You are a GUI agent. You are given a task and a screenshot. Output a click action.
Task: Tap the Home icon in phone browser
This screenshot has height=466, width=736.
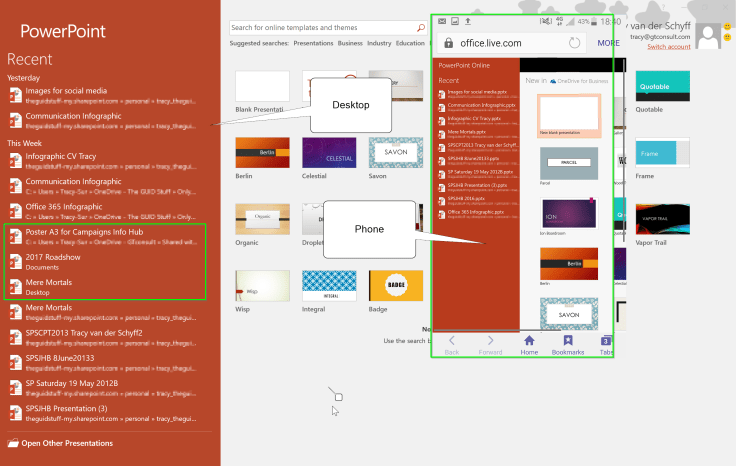click(x=529, y=342)
